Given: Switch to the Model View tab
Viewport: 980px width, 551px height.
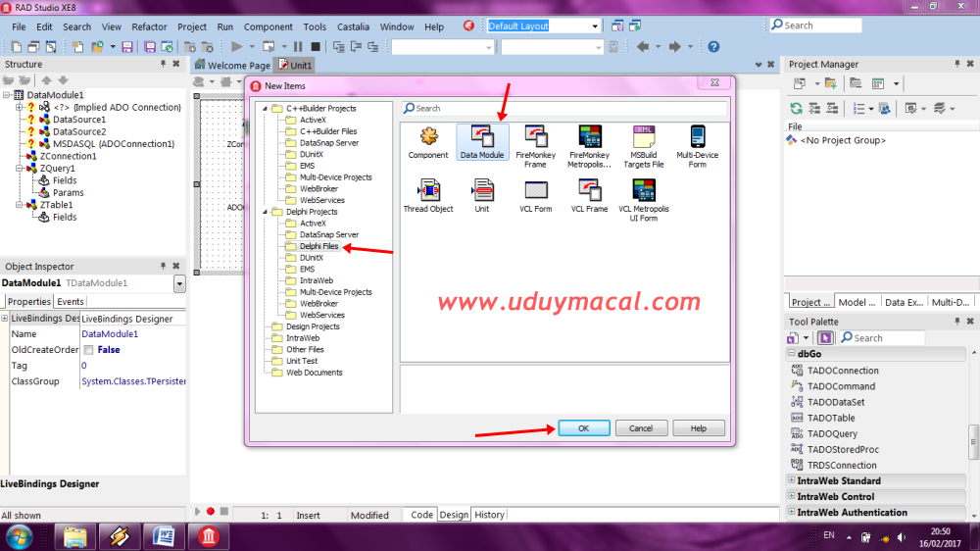Looking at the screenshot, I should point(857,302).
